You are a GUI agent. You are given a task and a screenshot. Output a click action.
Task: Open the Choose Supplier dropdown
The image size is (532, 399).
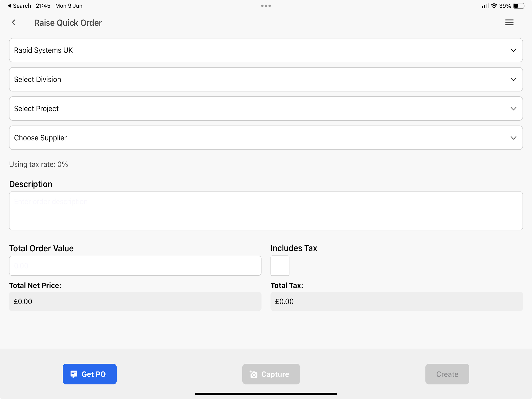pyautogui.click(x=266, y=138)
